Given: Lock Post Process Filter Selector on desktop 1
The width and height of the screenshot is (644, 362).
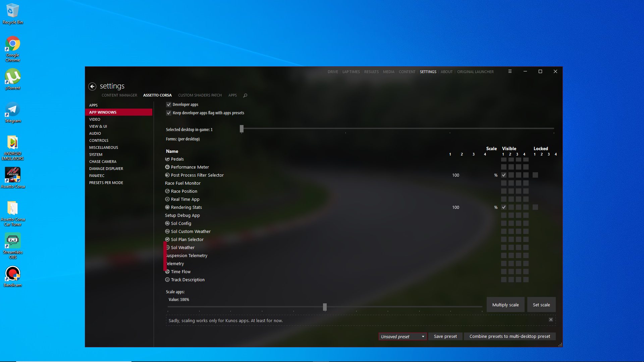Looking at the screenshot, I should (535, 175).
